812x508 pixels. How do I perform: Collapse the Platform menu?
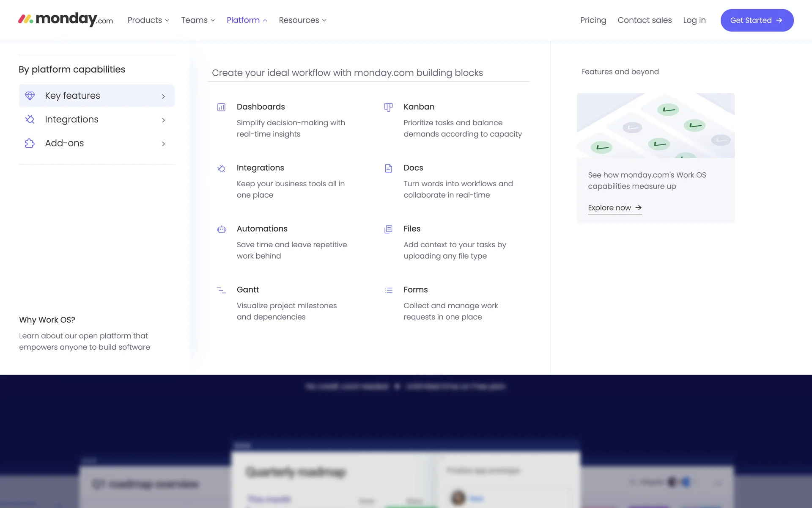pyautogui.click(x=247, y=20)
